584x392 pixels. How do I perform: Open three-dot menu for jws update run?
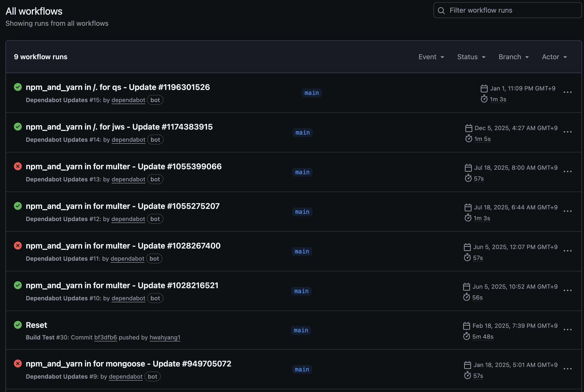pyautogui.click(x=567, y=132)
